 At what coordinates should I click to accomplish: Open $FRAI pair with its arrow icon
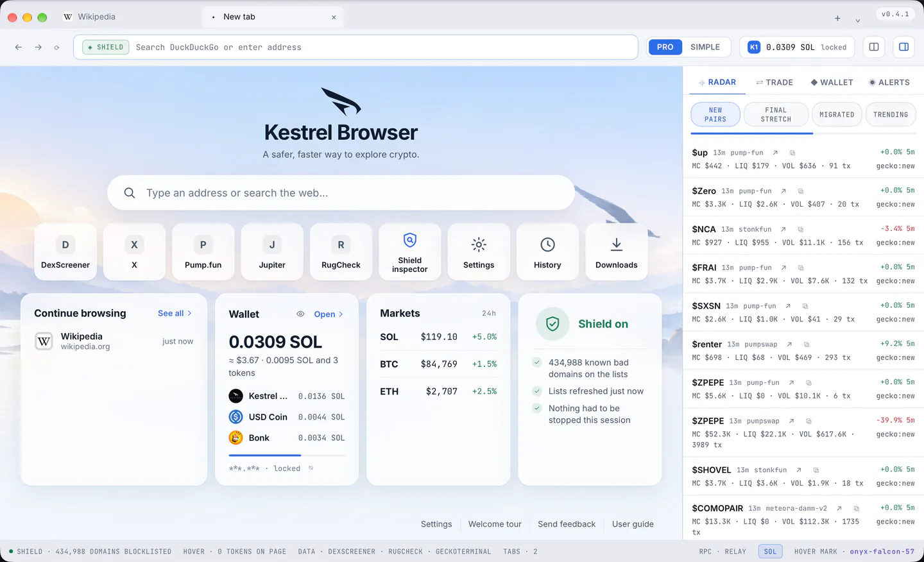pos(783,268)
